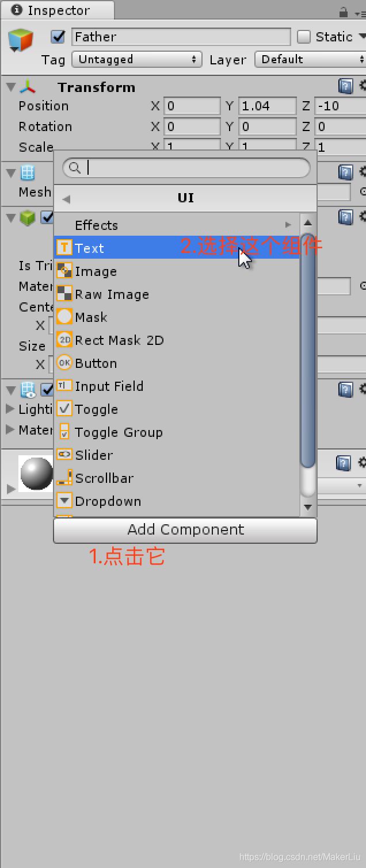This screenshot has height=868, width=366.
Task: Open the Tag dropdown showing Untagged
Action: pos(137,59)
